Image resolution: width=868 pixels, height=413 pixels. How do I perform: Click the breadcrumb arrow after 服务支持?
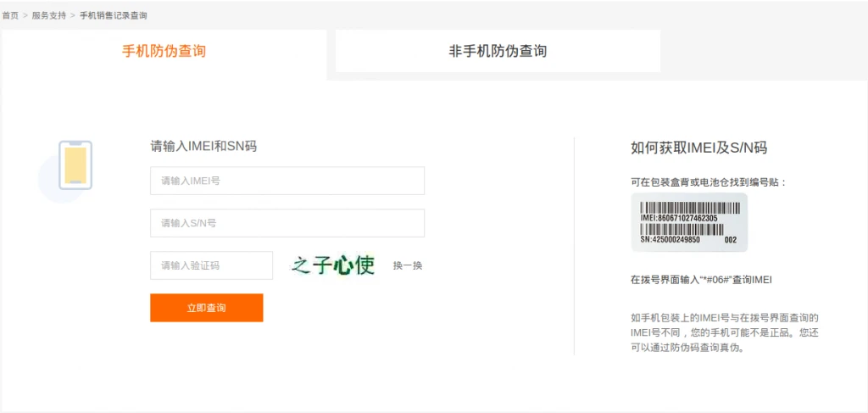coord(73,15)
